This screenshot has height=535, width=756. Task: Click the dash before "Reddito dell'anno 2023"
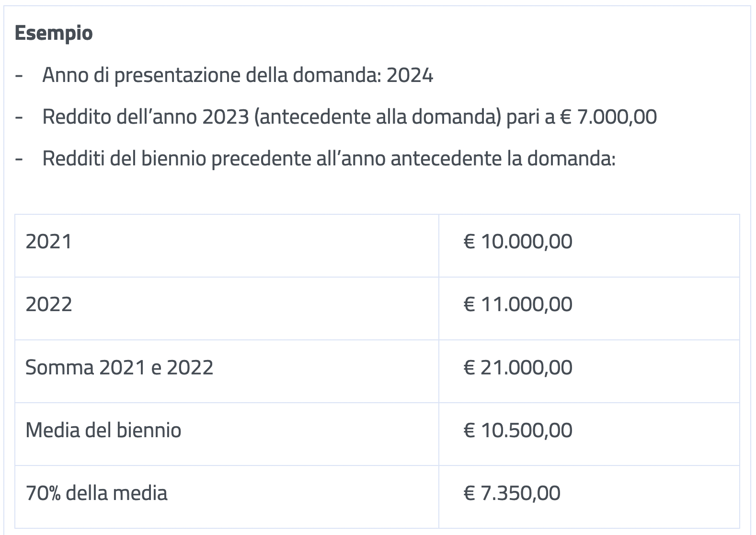coord(19,117)
